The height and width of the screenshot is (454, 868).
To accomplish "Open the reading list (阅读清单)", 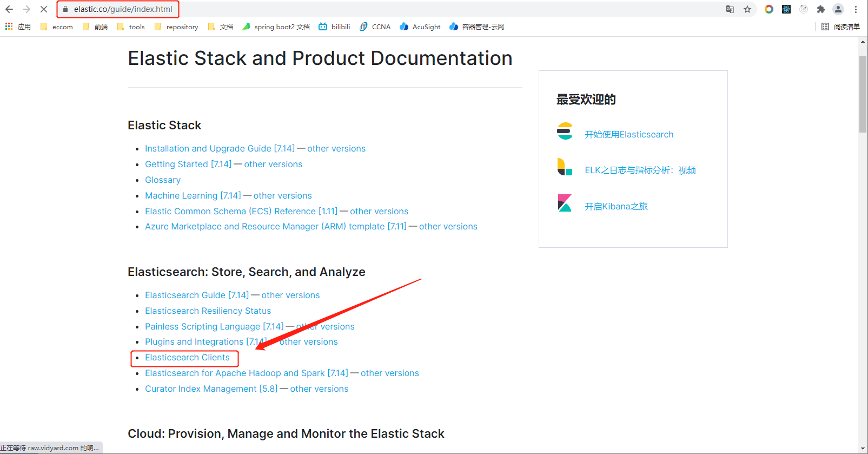I will tap(840, 27).
